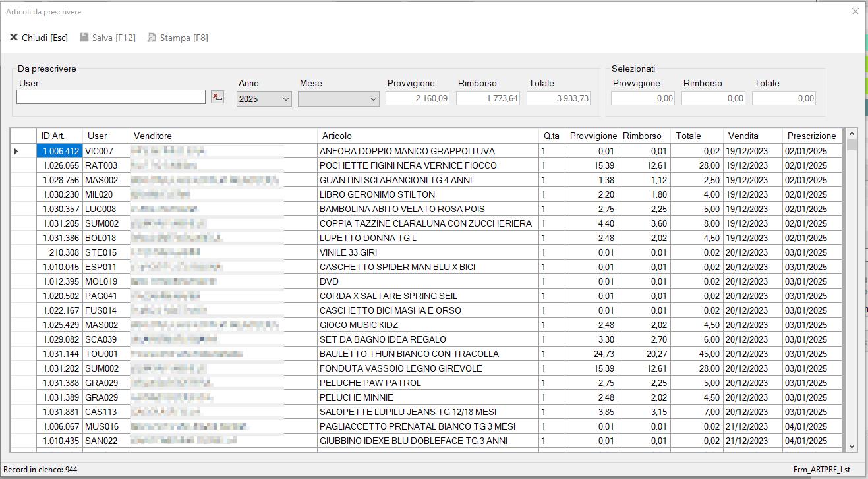
Task: Click the User text input field
Action: click(x=111, y=98)
